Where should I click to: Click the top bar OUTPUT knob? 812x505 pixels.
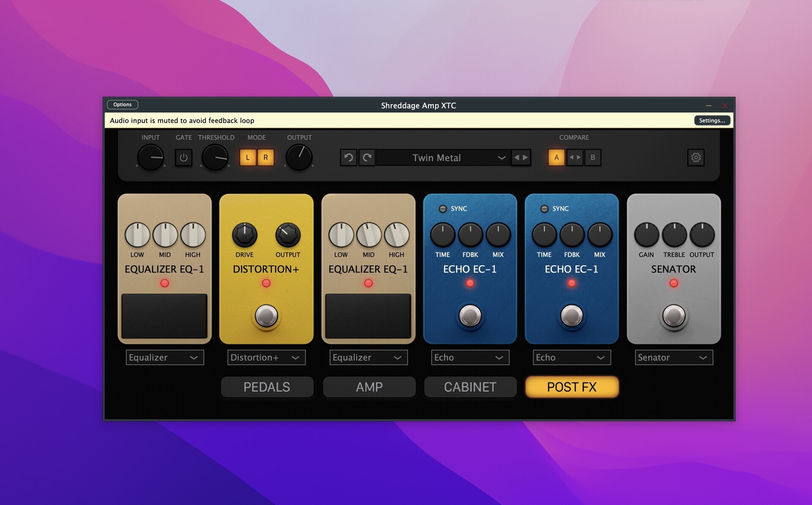[x=299, y=158]
